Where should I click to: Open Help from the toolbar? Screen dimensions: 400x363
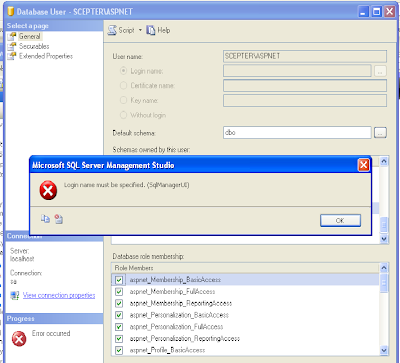[158, 30]
